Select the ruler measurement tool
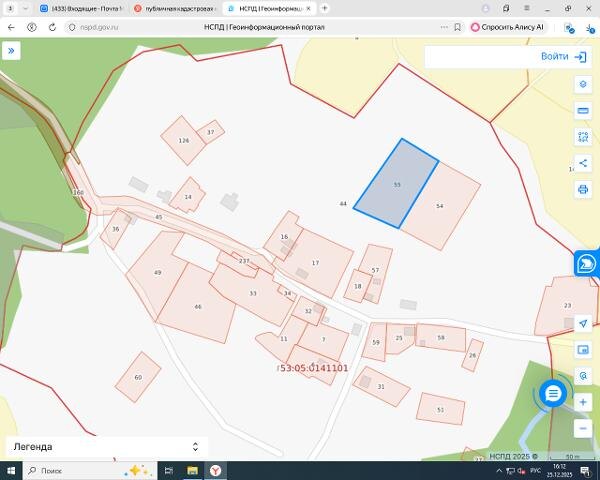The width and height of the screenshot is (600, 480). click(583, 111)
